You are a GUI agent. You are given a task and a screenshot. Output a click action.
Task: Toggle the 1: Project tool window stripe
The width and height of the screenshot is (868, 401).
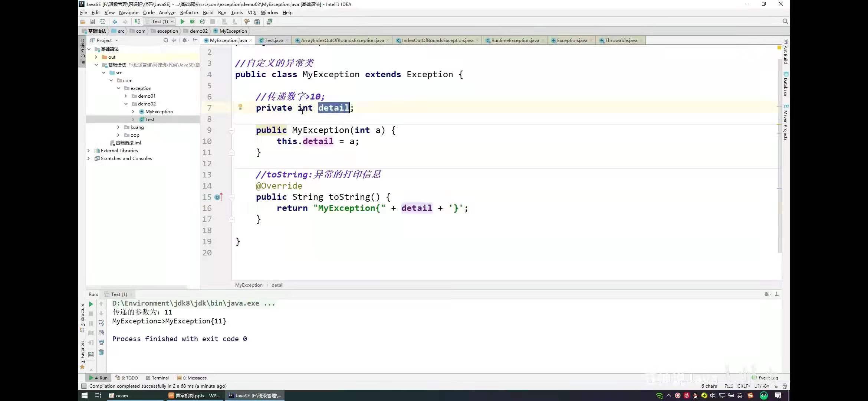point(82,48)
